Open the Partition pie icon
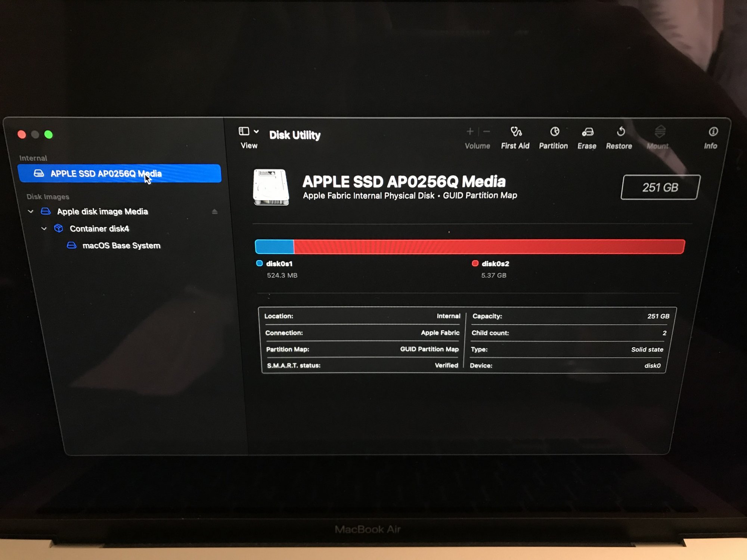 pos(554,132)
